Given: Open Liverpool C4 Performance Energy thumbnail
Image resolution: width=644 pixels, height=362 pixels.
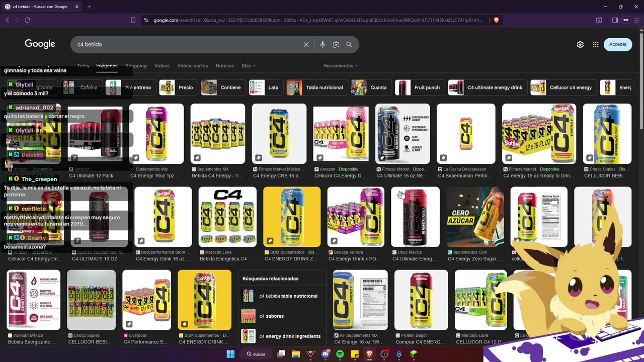Looking at the screenshot, I should tap(146, 300).
